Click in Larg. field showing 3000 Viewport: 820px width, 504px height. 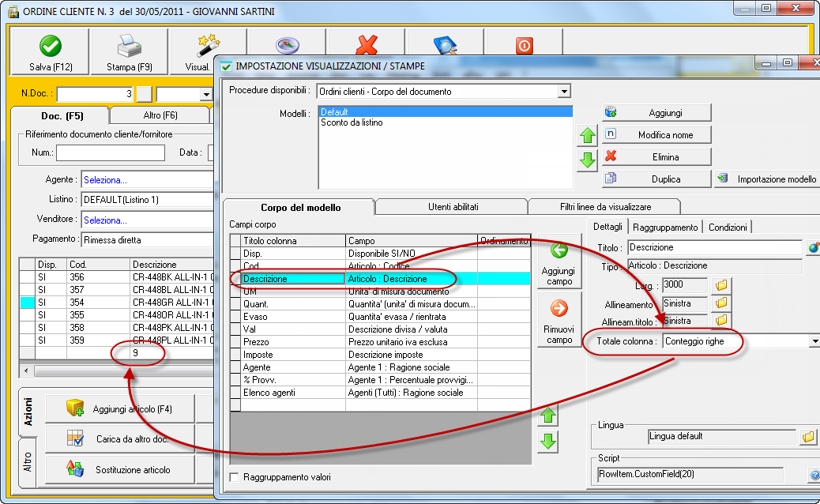[685, 284]
